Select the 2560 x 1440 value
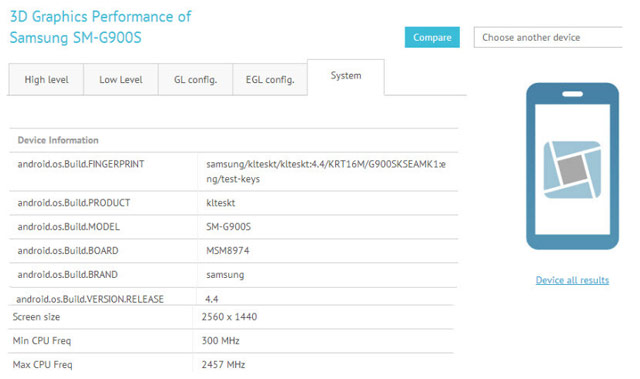 (x=229, y=317)
